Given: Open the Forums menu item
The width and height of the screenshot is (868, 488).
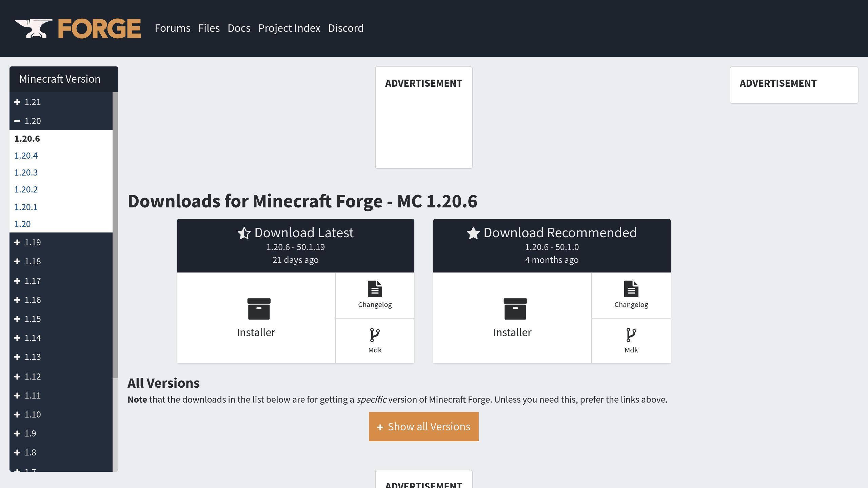Looking at the screenshot, I should tap(172, 28).
